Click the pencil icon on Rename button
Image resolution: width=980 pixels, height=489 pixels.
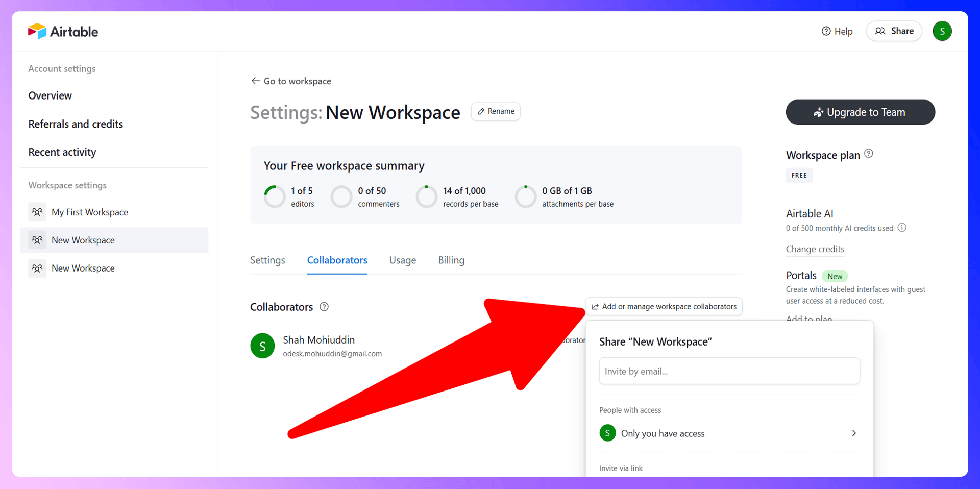point(481,111)
